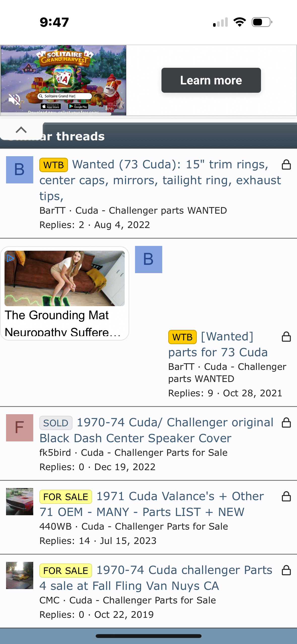Open BarTT avatar on trim rings thread

(x=20, y=170)
